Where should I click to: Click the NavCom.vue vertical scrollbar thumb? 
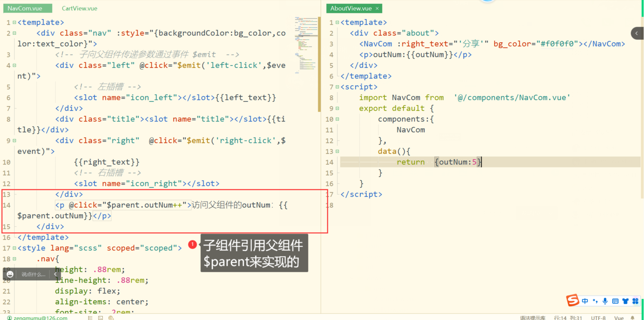coord(319,64)
